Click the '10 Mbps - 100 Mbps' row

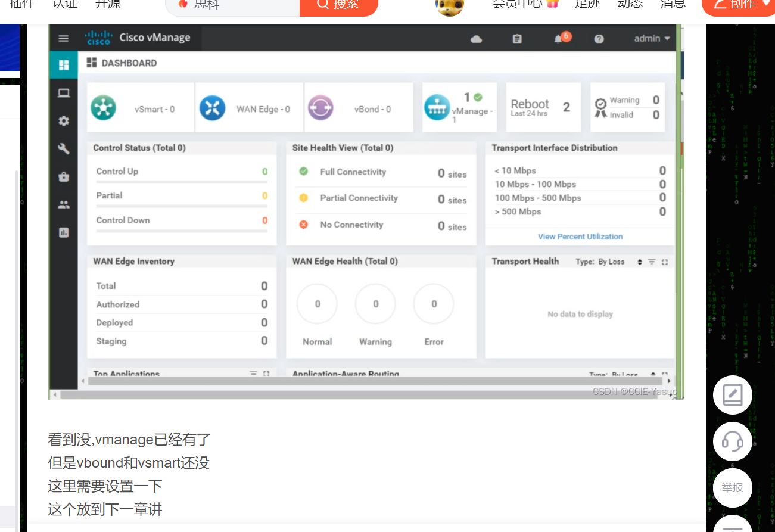580,185
